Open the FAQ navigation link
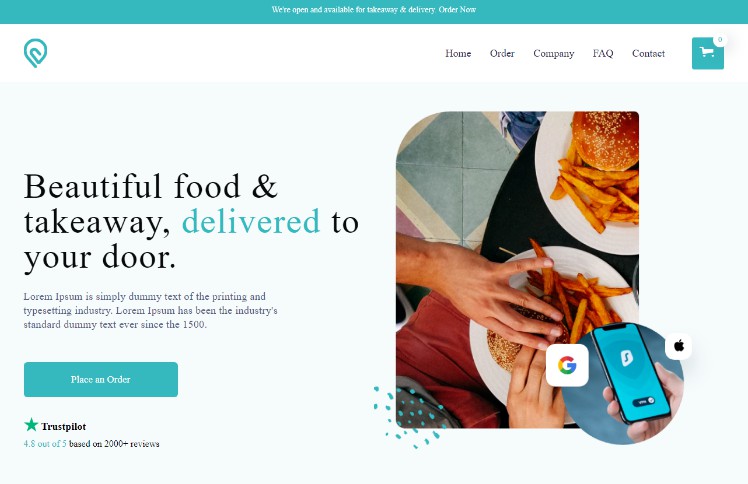 pos(603,53)
